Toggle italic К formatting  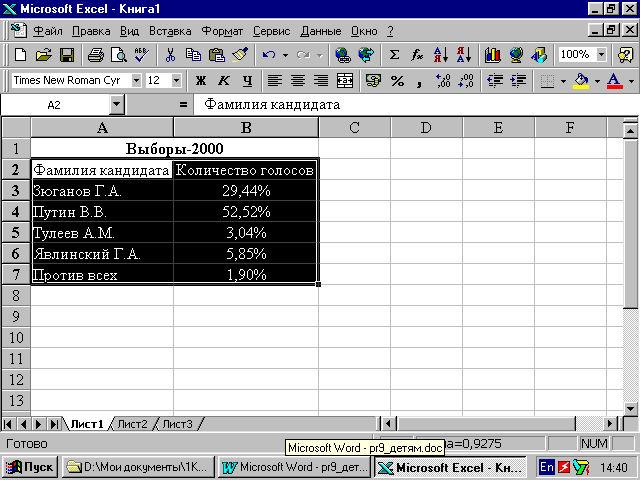pos(224,80)
